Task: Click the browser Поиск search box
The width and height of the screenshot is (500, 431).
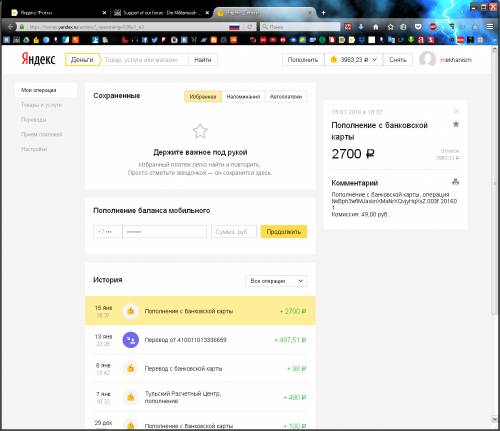Action: (x=300, y=27)
